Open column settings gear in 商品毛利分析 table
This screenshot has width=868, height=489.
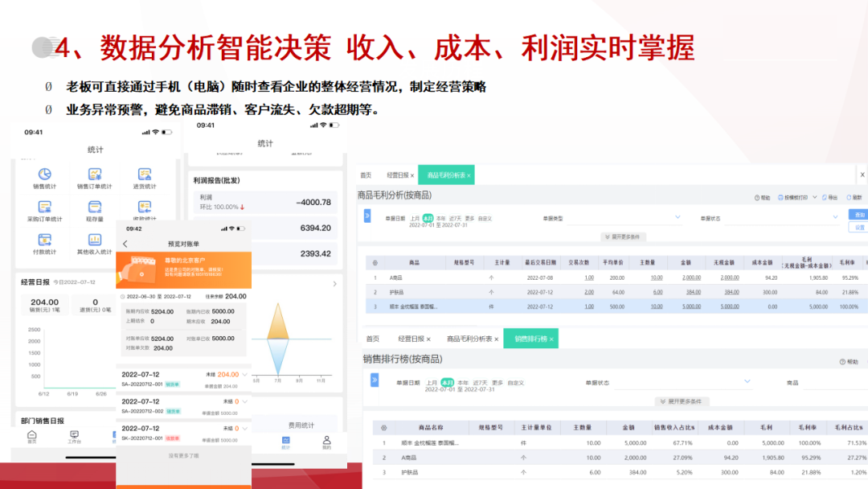pos(375,262)
